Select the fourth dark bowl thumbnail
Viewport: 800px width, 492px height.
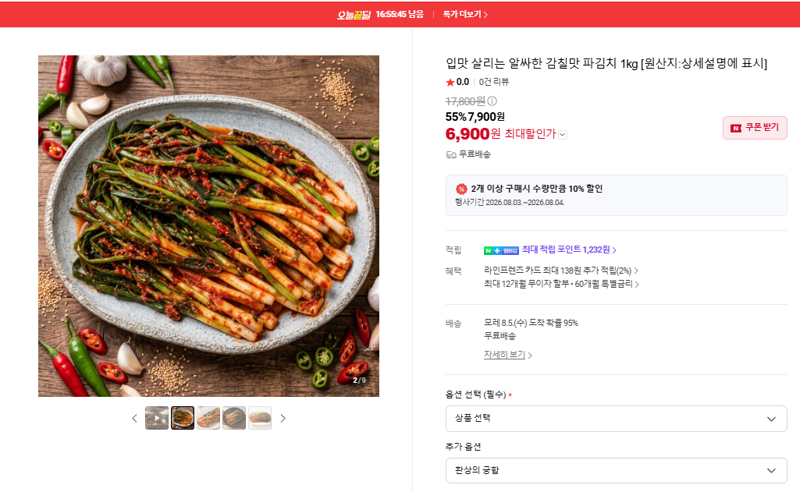[234, 418]
